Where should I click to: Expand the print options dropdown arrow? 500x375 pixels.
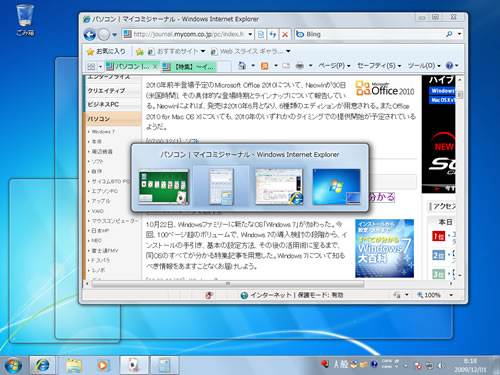click(x=310, y=66)
